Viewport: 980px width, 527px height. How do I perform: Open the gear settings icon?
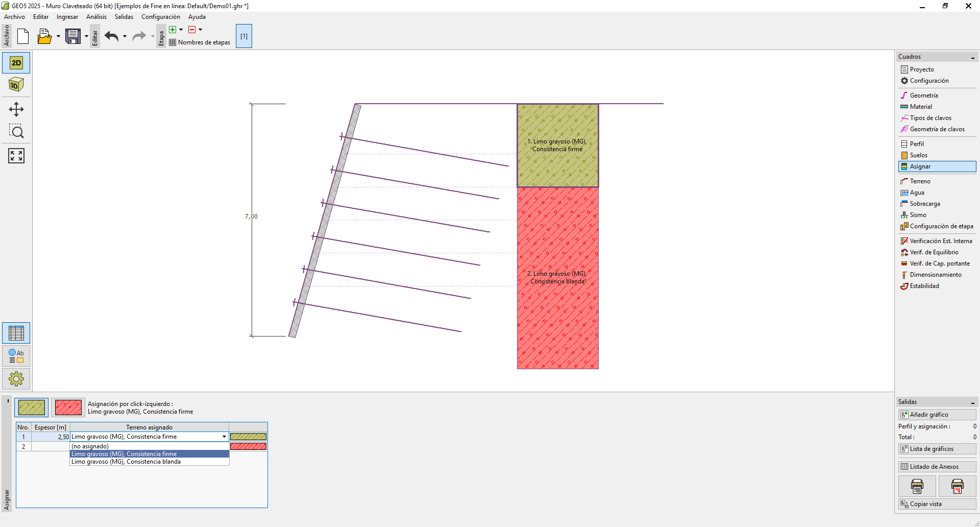[x=16, y=379]
